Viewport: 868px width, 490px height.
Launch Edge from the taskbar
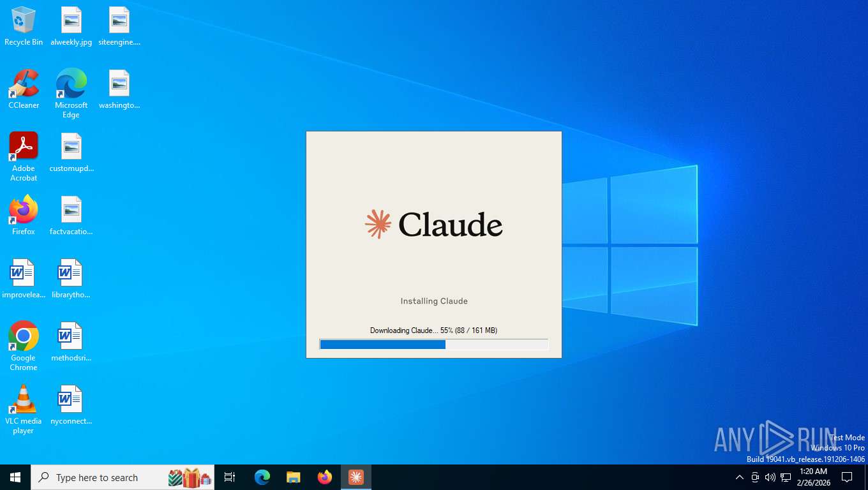[x=262, y=477]
